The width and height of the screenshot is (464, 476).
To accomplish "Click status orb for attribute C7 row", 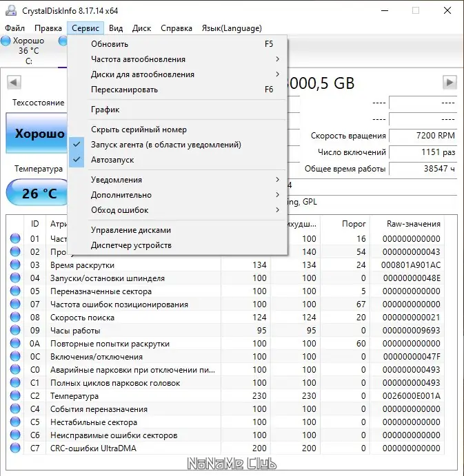I will click(x=15, y=448).
